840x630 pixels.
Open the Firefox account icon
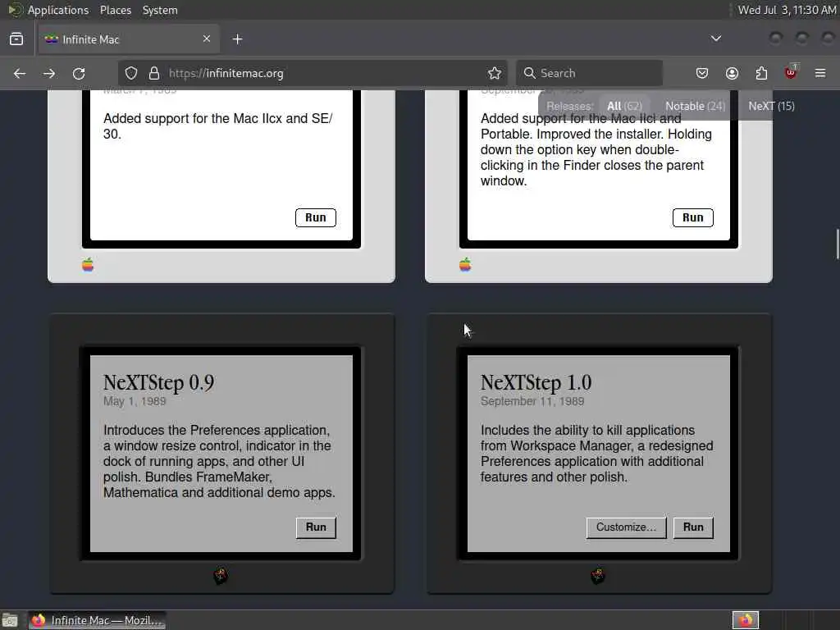(732, 73)
